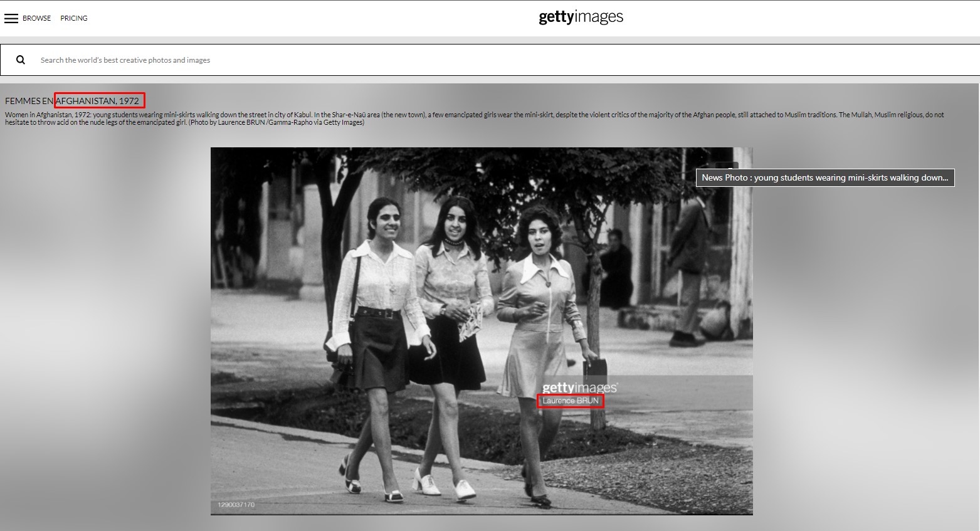The height and width of the screenshot is (531, 980).
Task: Click the red-boxed "AFGHANISTAN, 1972" title text
Action: click(99, 101)
